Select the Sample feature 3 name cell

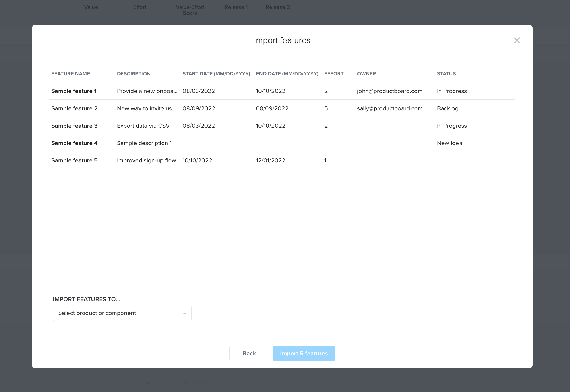point(74,126)
